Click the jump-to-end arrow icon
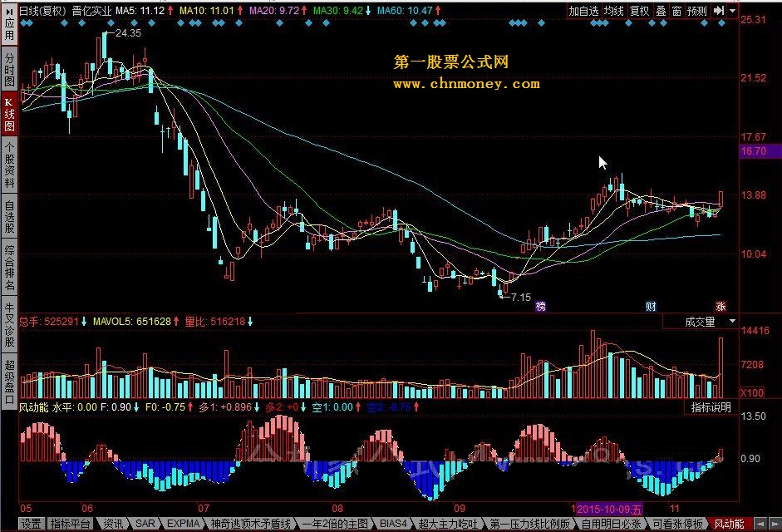This screenshot has height=532, width=782. coord(718,11)
